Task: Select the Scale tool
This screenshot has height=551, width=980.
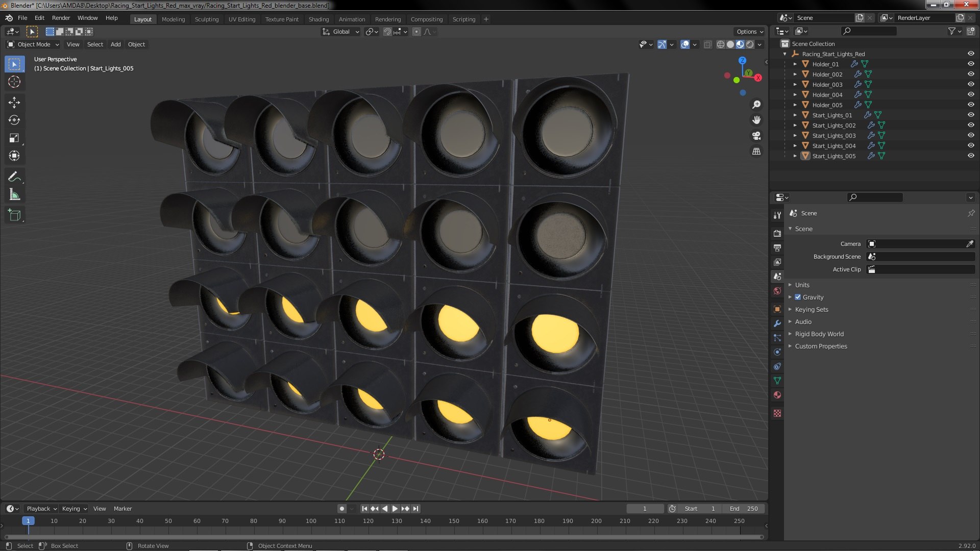Action: coord(14,138)
